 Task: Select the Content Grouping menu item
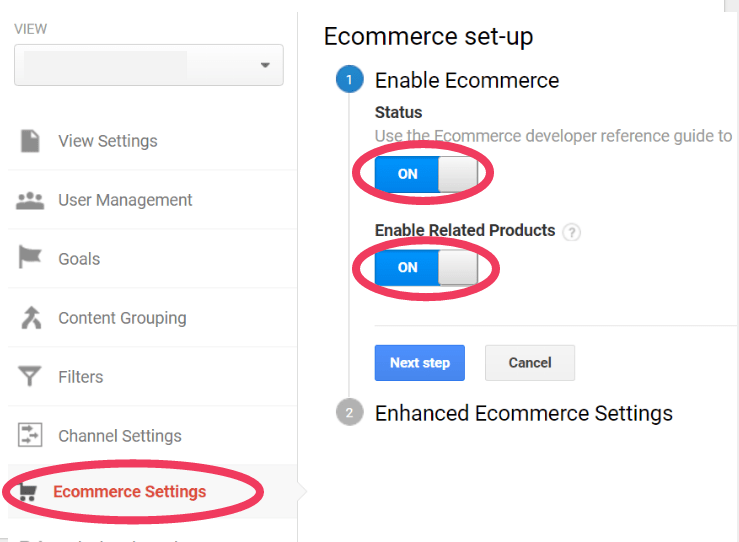(x=122, y=318)
